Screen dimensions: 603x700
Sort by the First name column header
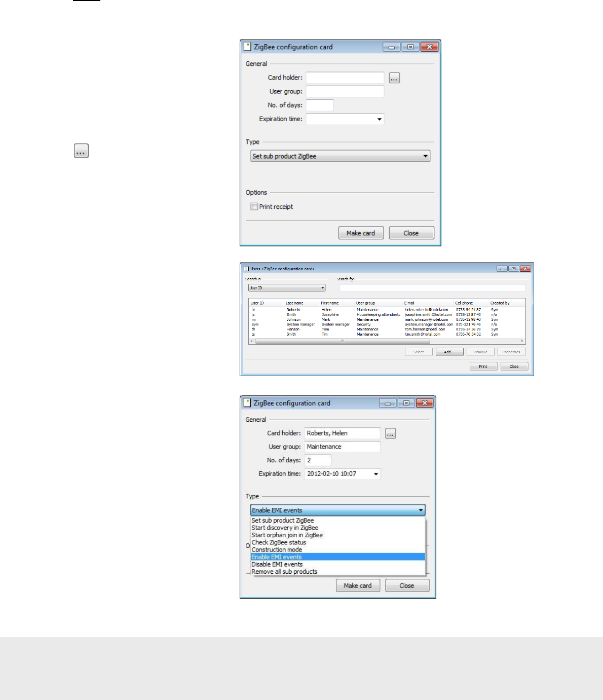pyautogui.click(x=337, y=303)
